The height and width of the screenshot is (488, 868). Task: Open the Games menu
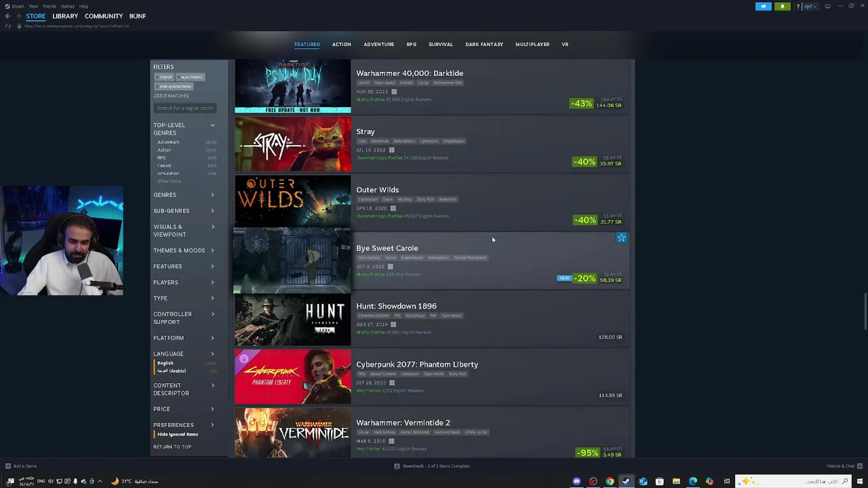[x=67, y=6]
